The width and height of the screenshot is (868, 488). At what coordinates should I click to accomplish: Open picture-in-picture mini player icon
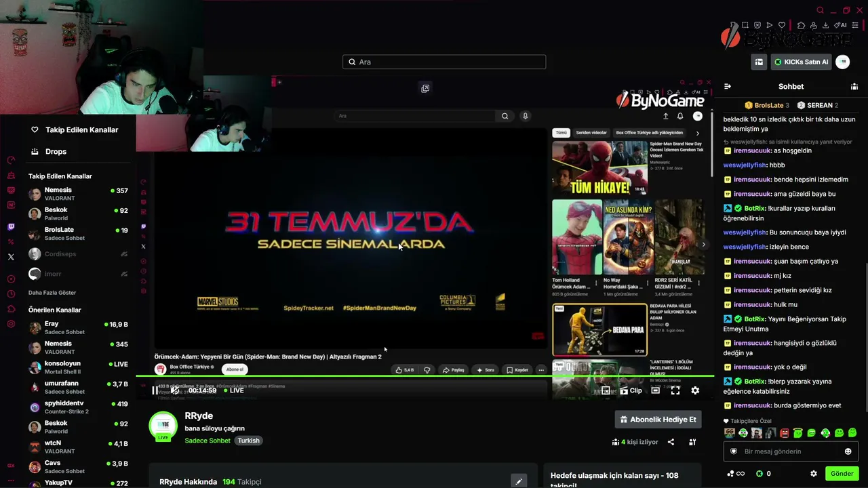click(606, 390)
